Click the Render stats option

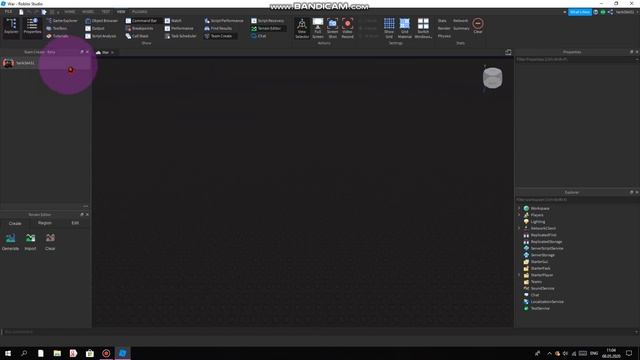click(x=444, y=28)
